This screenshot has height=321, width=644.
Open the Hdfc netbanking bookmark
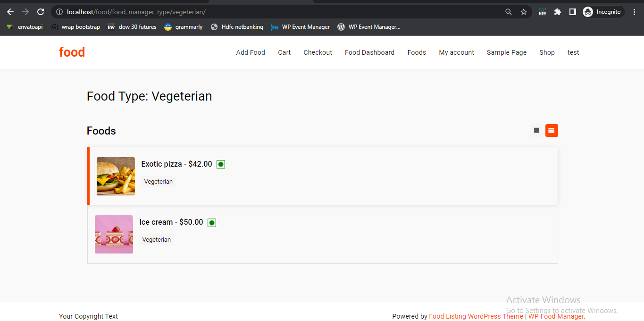[237, 27]
